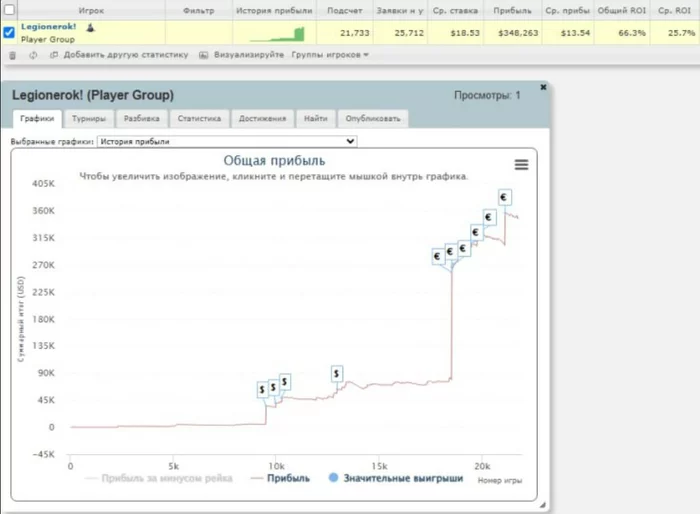Toggle the header select-all checkbox

coord(8,9)
